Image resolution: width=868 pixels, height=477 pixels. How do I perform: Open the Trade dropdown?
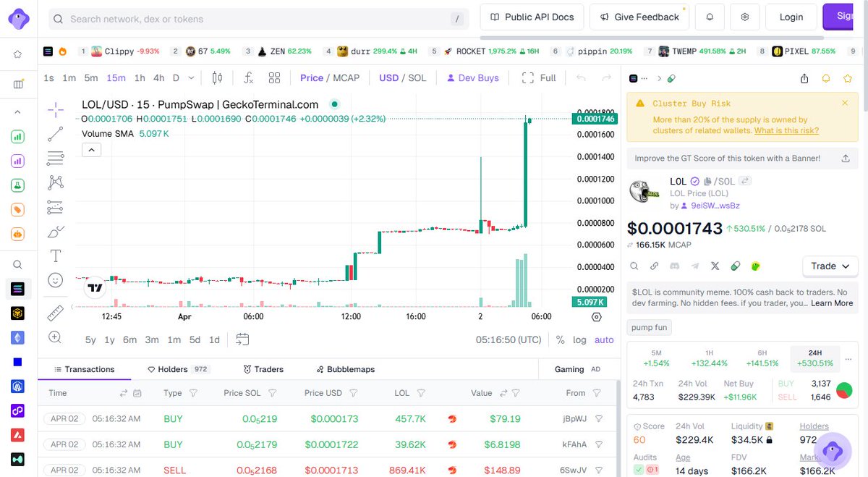830,266
